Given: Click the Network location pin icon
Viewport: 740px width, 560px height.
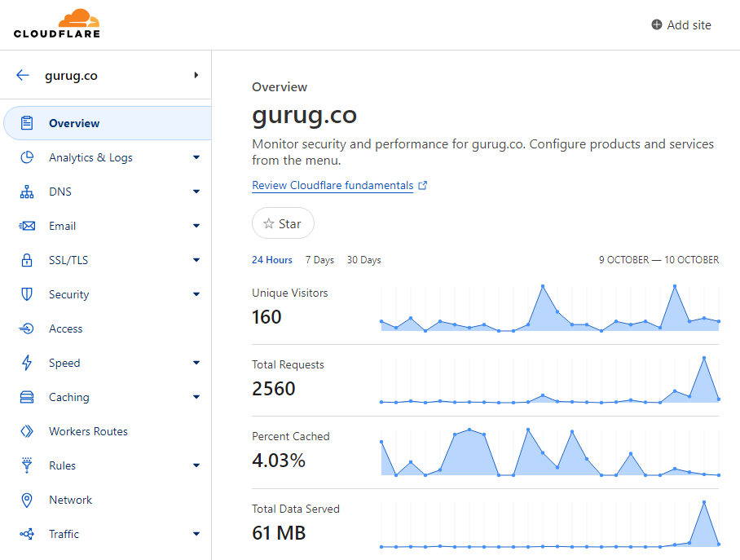Looking at the screenshot, I should (27, 500).
